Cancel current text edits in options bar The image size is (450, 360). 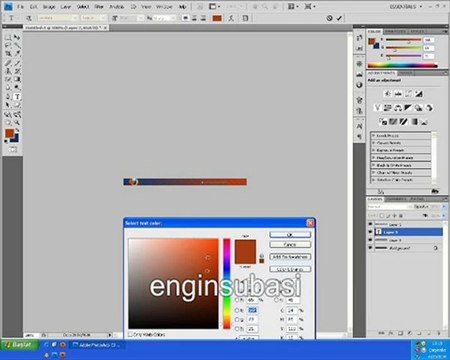(x=329, y=18)
